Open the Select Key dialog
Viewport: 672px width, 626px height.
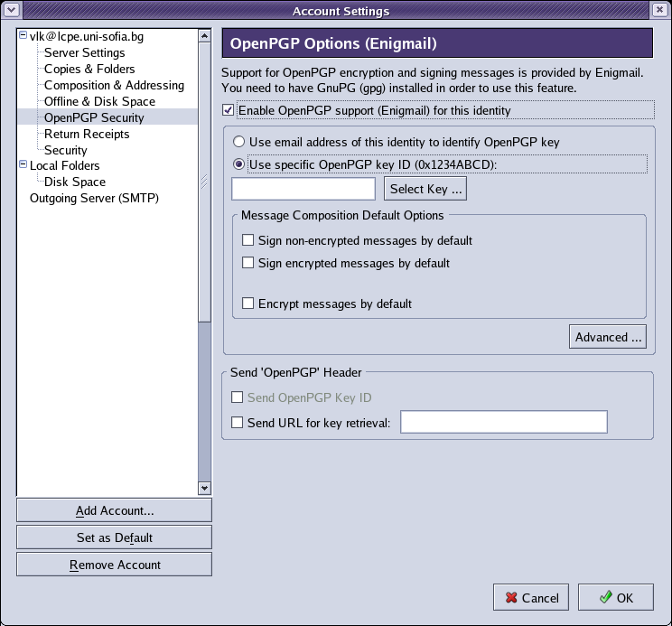pyautogui.click(x=425, y=189)
